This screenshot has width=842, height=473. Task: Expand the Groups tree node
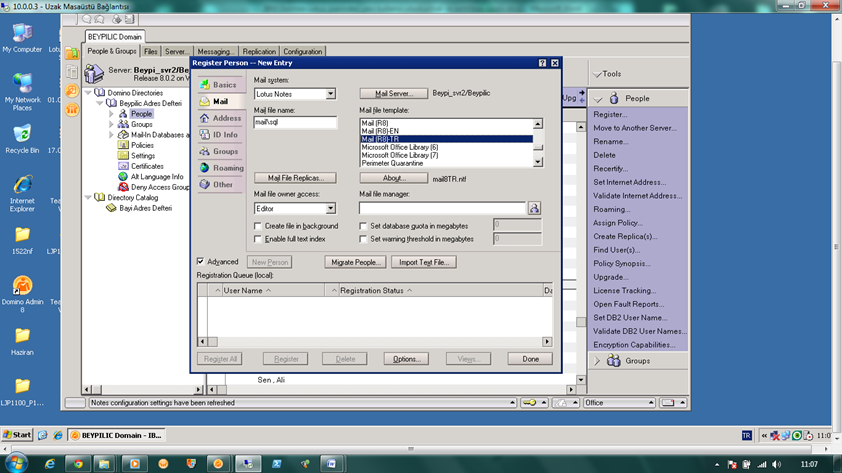(112, 124)
